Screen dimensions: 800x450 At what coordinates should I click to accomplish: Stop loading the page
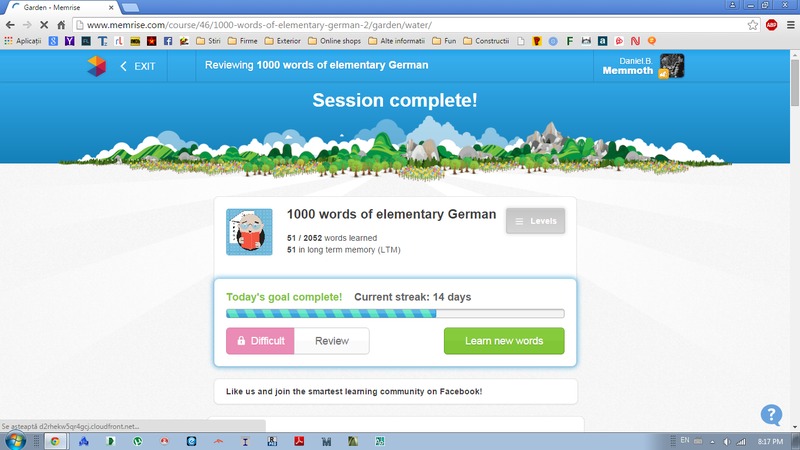click(44, 24)
